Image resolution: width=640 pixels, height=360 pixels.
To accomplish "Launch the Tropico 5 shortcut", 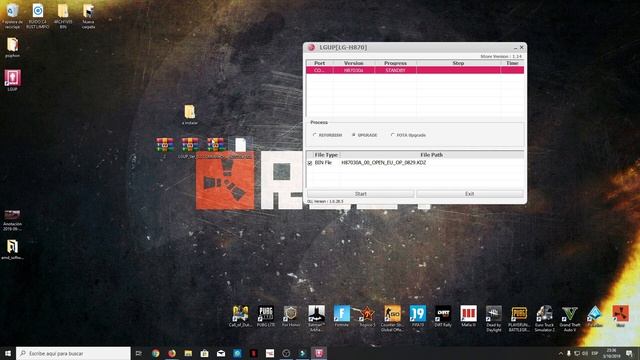I will [367, 316].
